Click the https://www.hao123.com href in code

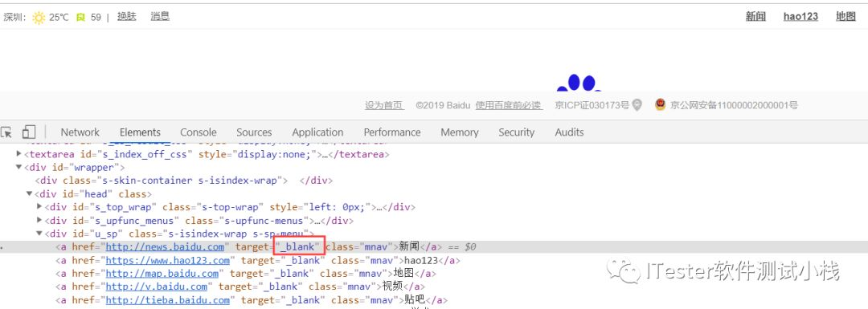pos(168,260)
